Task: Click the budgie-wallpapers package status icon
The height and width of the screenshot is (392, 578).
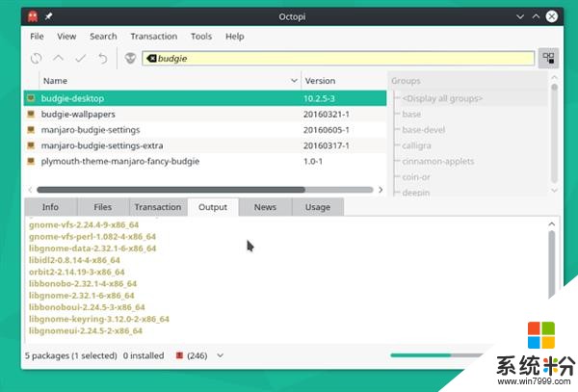Action: click(x=31, y=114)
